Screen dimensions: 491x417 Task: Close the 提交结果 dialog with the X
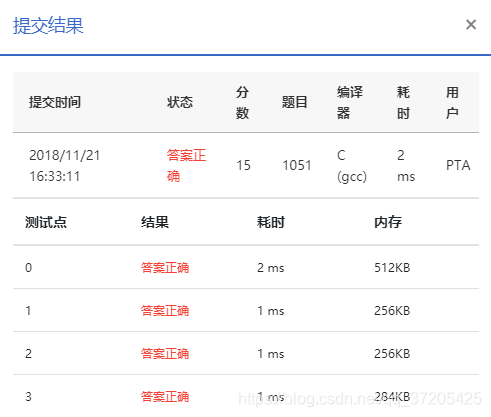(471, 24)
